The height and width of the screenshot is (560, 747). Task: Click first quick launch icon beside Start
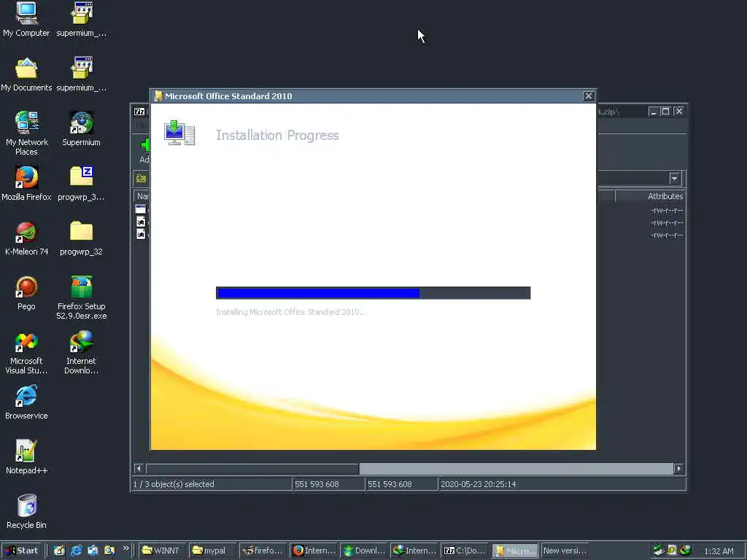click(59, 551)
